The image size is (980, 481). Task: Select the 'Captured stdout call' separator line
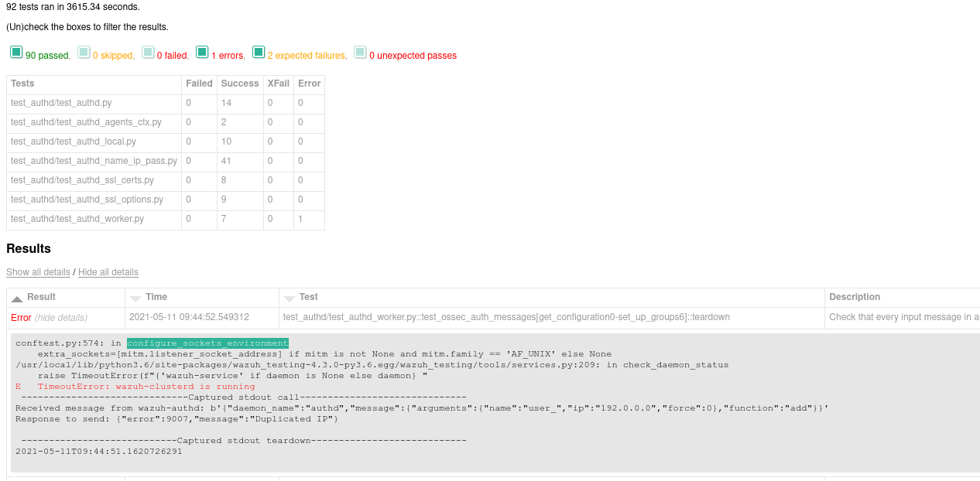(x=244, y=397)
